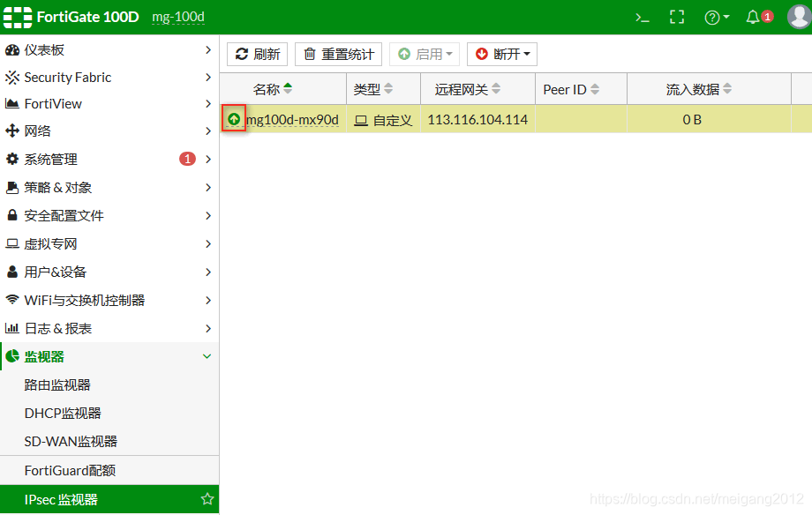Click the 虚拟专网 laptop icon
The image size is (812, 515).
coord(11,243)
